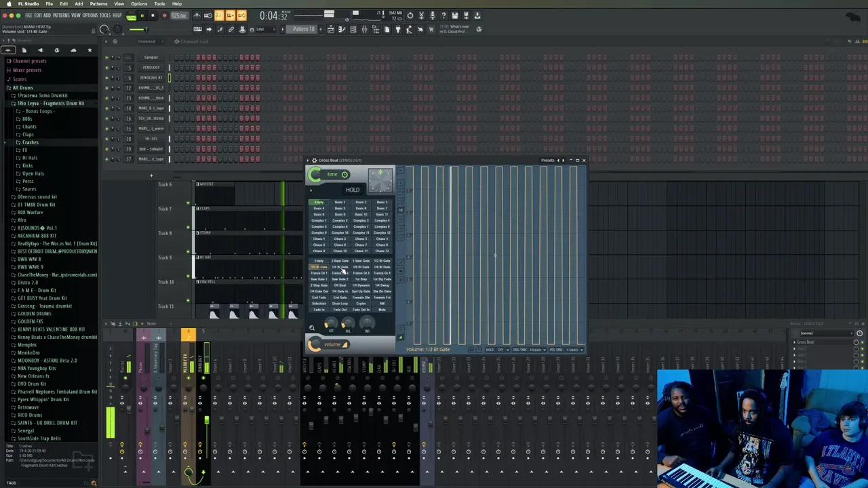The height and width of the screenshot is (488, 868).
Task: Open the Apple menu
Action: (x=8, y=3)
